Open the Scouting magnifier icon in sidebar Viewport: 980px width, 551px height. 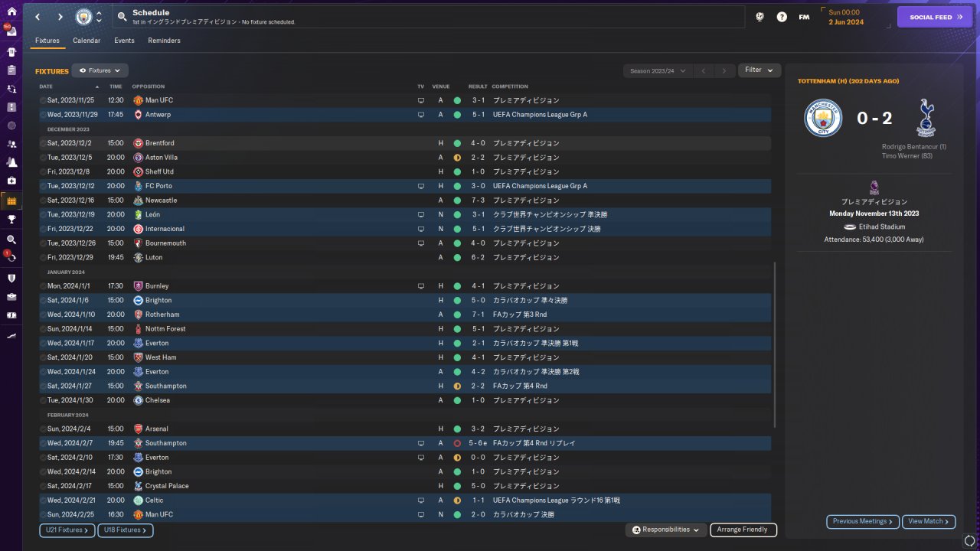click(11, 240)
